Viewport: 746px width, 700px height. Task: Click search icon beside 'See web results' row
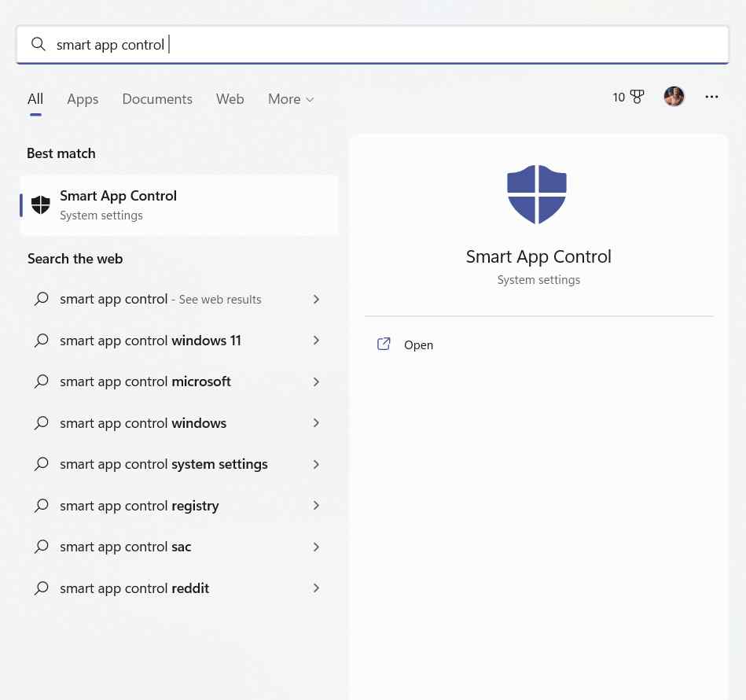42,299
